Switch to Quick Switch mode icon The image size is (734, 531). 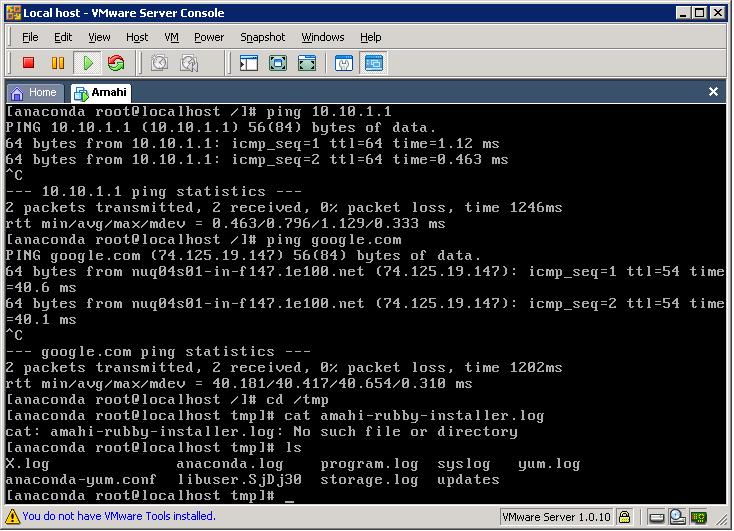278,63
